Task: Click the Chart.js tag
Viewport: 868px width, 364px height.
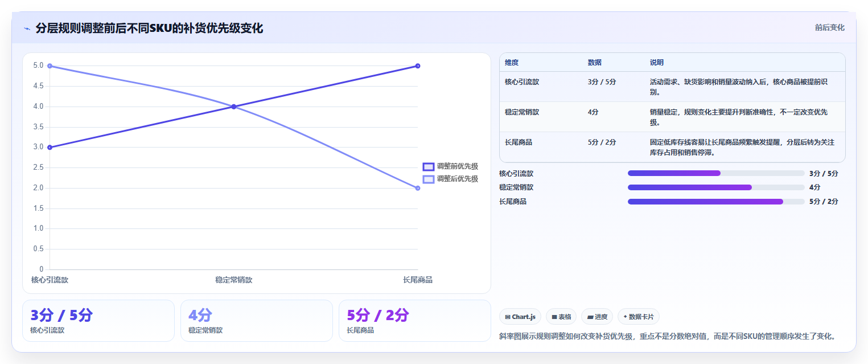Action: pos(520,317)
